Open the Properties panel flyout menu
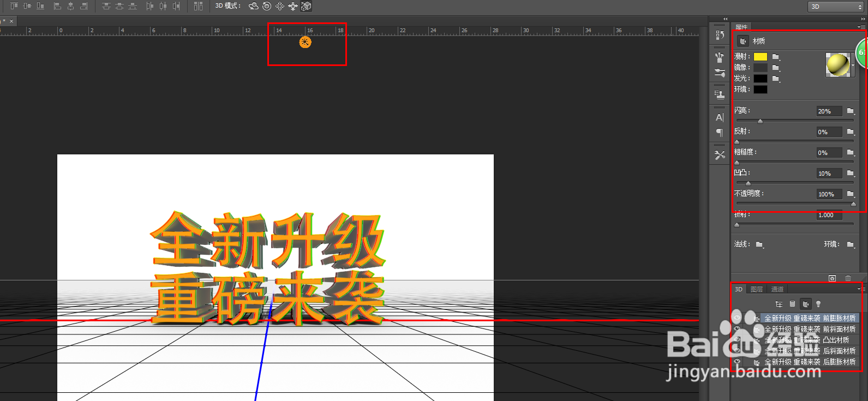868x401 pixels. 860,27
